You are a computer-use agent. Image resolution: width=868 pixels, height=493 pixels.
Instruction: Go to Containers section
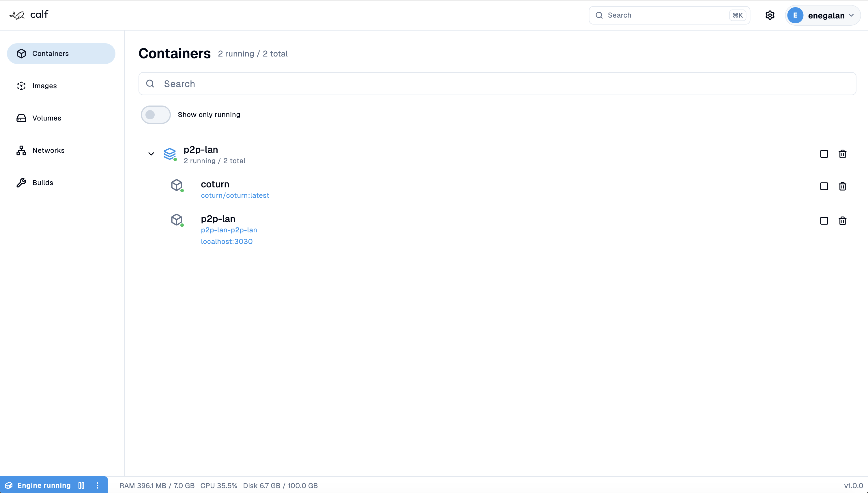tap(61, 54)
